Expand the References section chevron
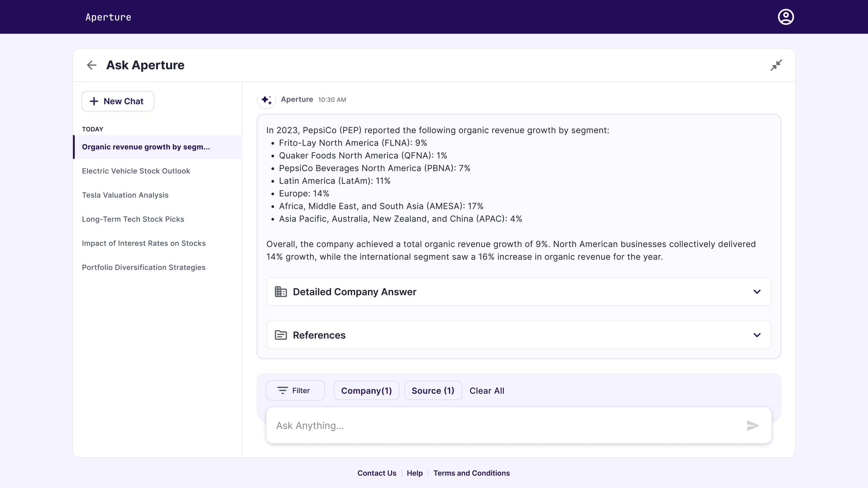This screenshot has height=488, width=868. (x=757, y=335)
